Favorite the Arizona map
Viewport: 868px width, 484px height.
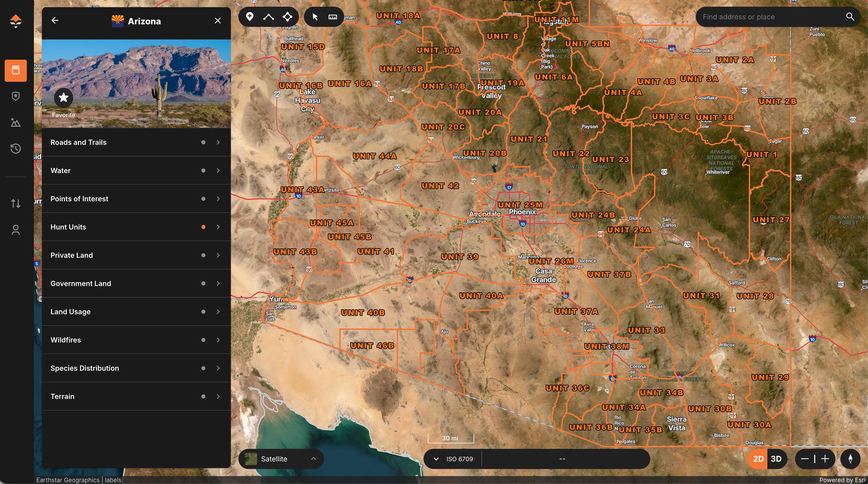pos(64,98)
